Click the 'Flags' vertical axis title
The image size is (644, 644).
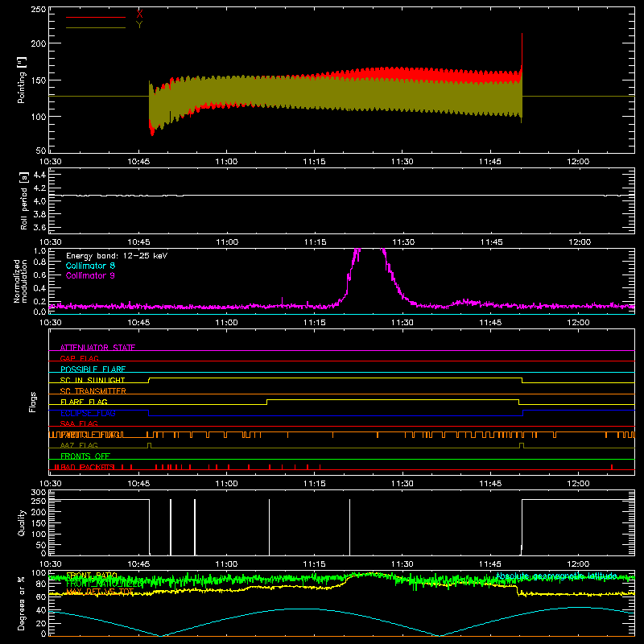[x=33, y=402]
